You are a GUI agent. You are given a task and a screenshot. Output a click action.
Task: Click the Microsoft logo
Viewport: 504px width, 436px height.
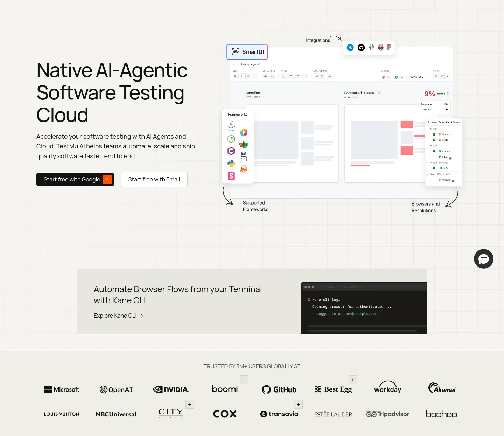pyautogui.click(x=62, y=389)
